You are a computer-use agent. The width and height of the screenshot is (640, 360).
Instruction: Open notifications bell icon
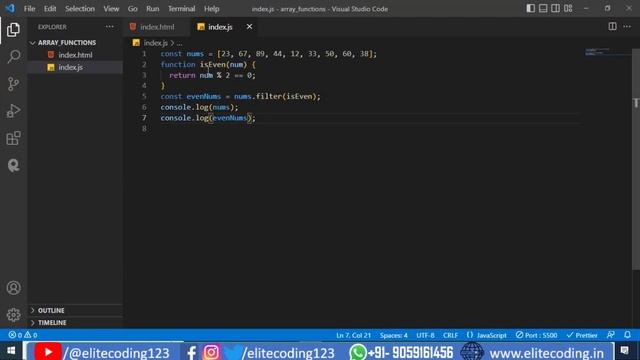[x=627, y=335]
